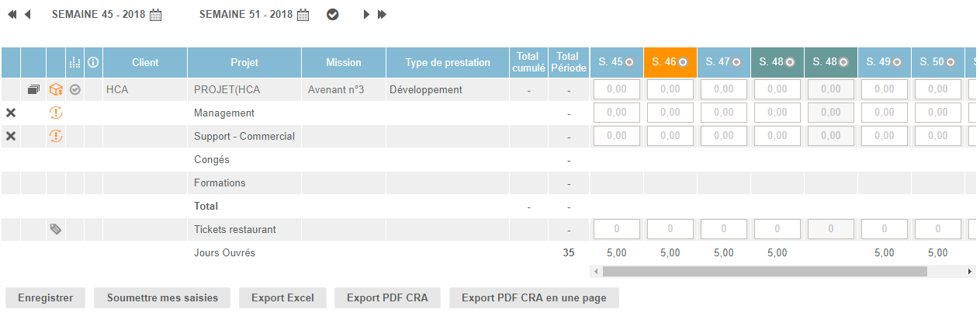This screenshot has width=980, height=313.
Task: Click the orange box icon in the HCA row
Action: (55, 90)
